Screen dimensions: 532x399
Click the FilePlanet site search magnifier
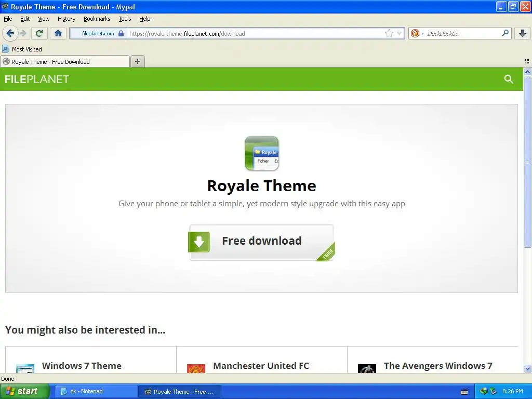[x=509, y=79]
